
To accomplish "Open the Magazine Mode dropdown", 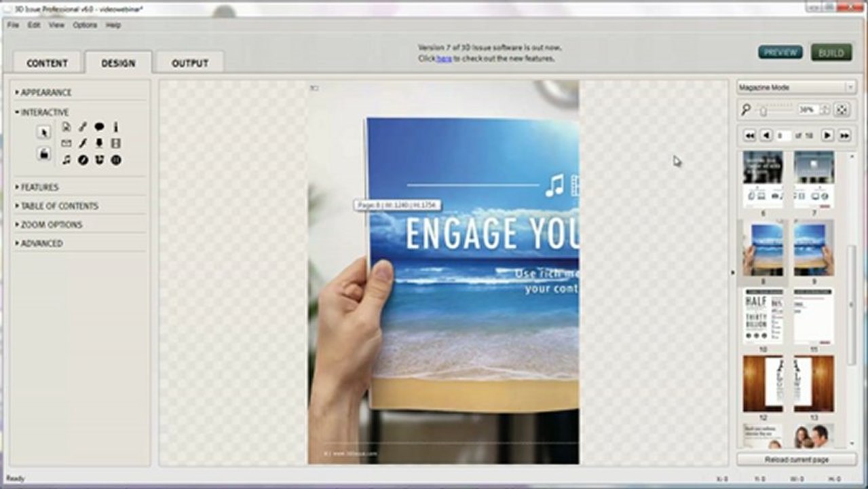I will pos(796,88).
